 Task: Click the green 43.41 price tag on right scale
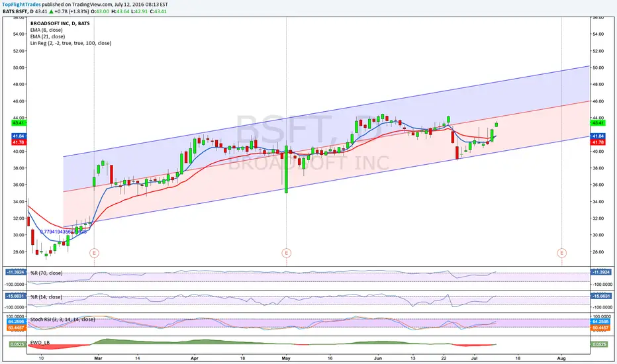click(x=598, y=123)
